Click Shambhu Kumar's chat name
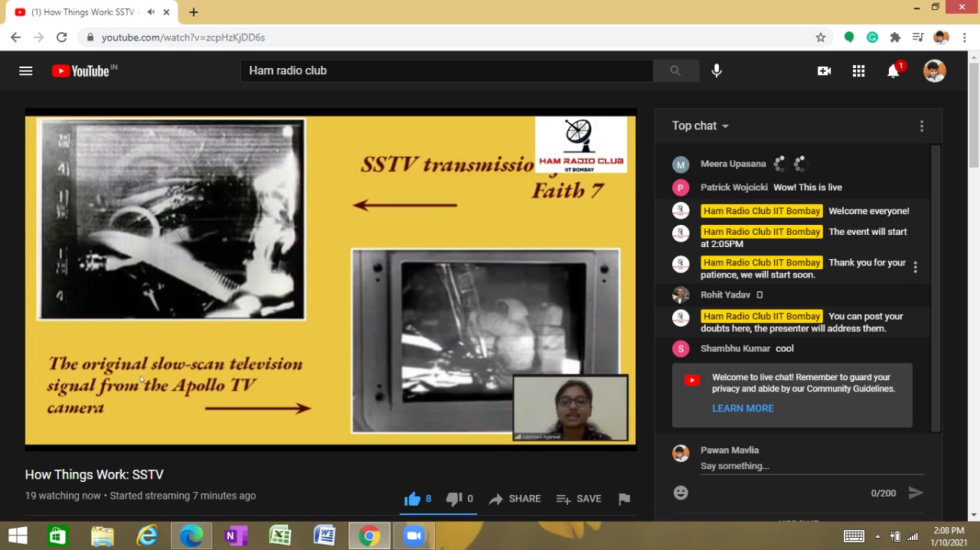The width and height of the screenshot is (980, 550). click(735, 349)
